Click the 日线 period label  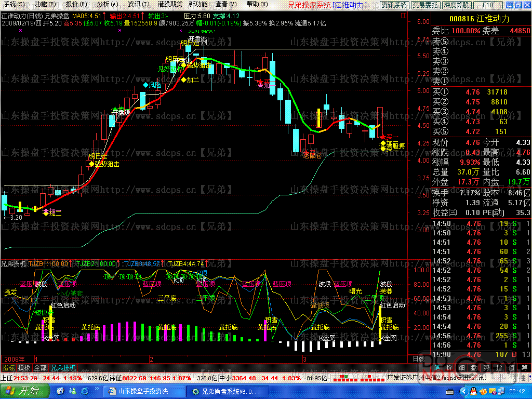point(419,359)
